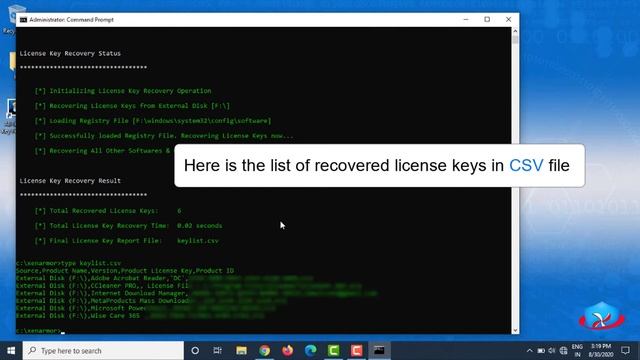Show hidden system tray icons
The height and width of the screenshot is (360, 640).
pyautogui.click(x=529, y=351)
